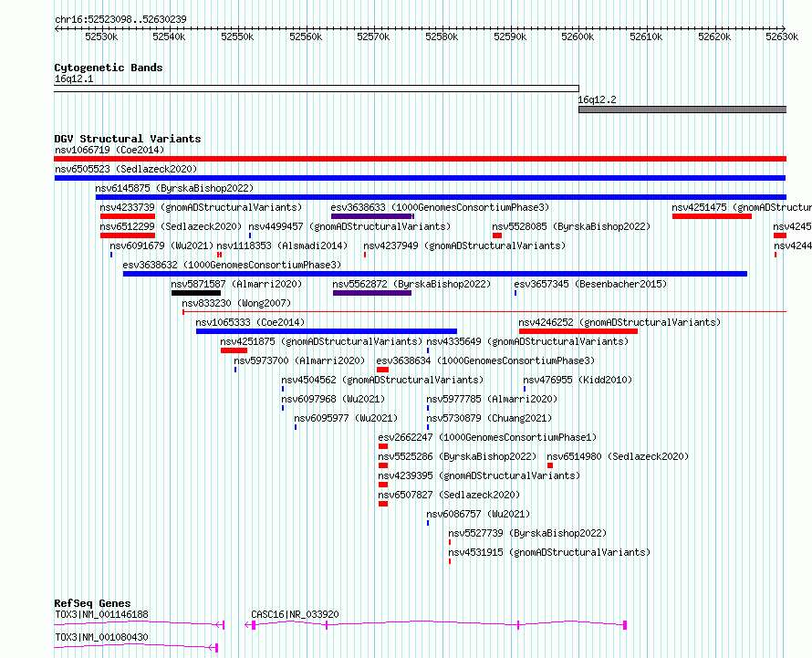Select nsv6091679 (Wu2021) variant
The width and height of the screenshot is (812, 658).
[x=161, y=245]
